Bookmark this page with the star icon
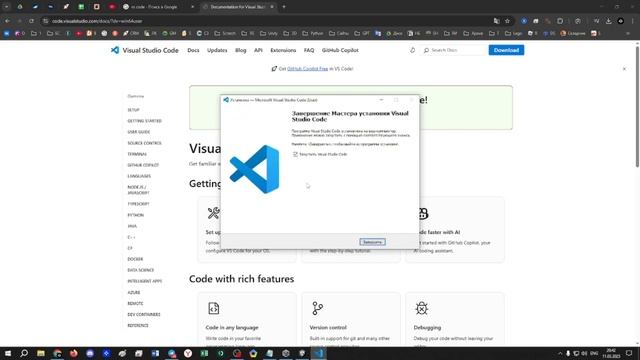Image resolution: width=640 pixels, height=360 pixels. pos(507,21)
